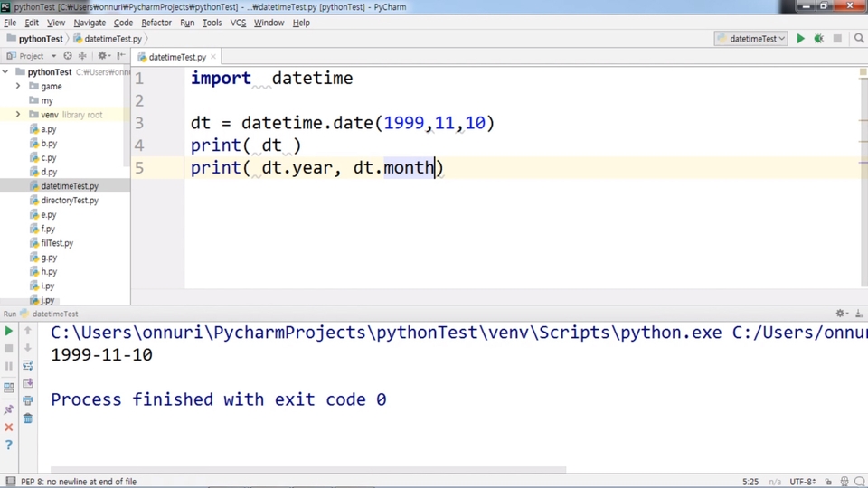Image resolution: width=868 pixels, height=488 pixels.
Task: Click line number 3 in the gutter
Action: coord(139,123)
